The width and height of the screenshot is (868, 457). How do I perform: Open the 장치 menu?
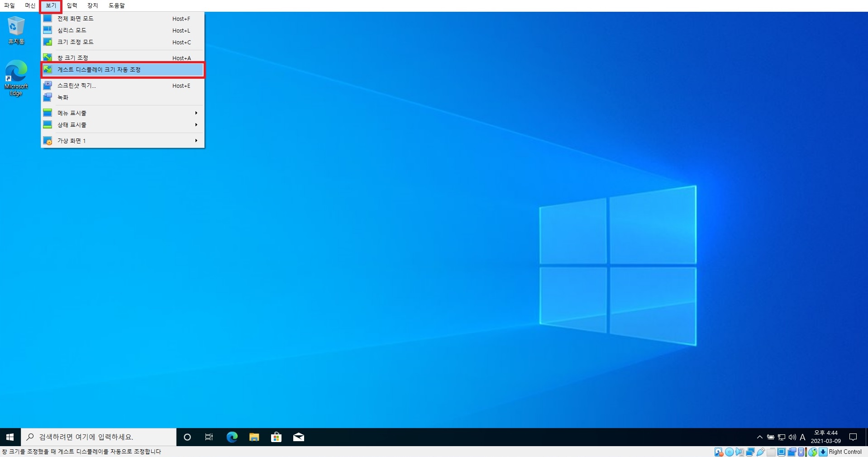coord(93,5)
